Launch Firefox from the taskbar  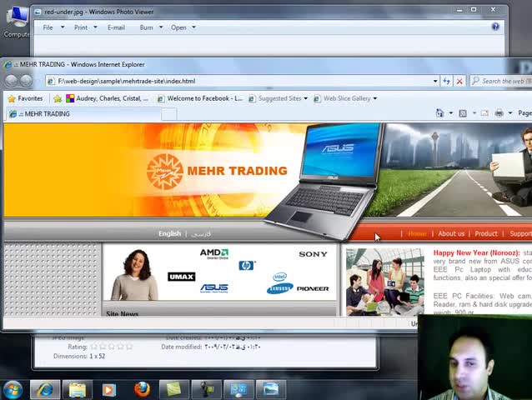coord(142,389)
